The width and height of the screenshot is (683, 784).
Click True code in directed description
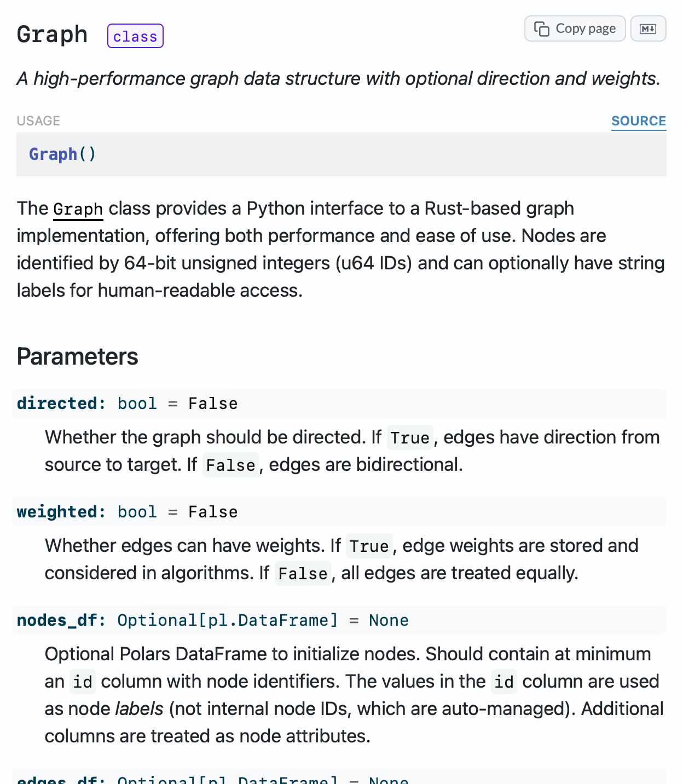[x=409, y=438]
